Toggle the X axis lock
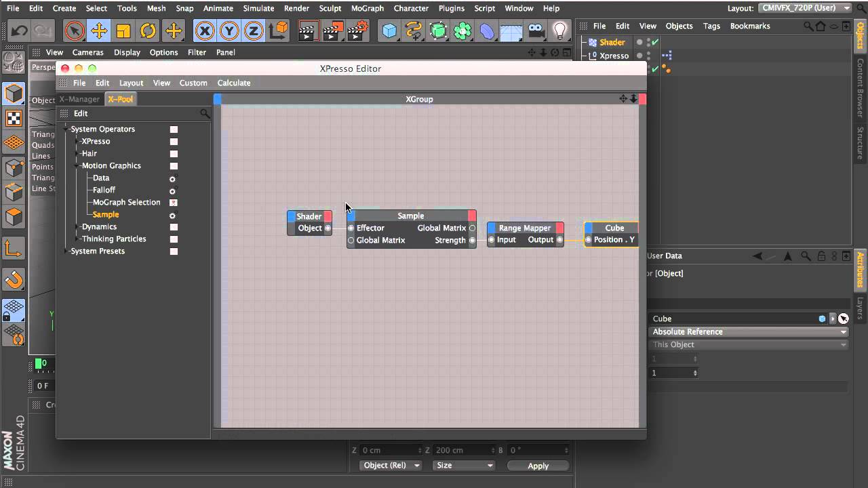The image size is (868, 488). click(x=205, y=30)
